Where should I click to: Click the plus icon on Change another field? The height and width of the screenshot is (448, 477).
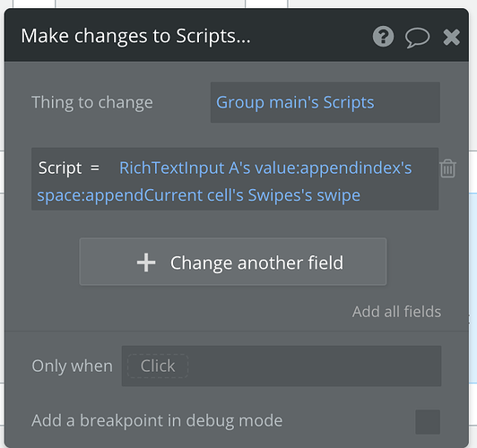pyautogui.click(x=146, y=263)
